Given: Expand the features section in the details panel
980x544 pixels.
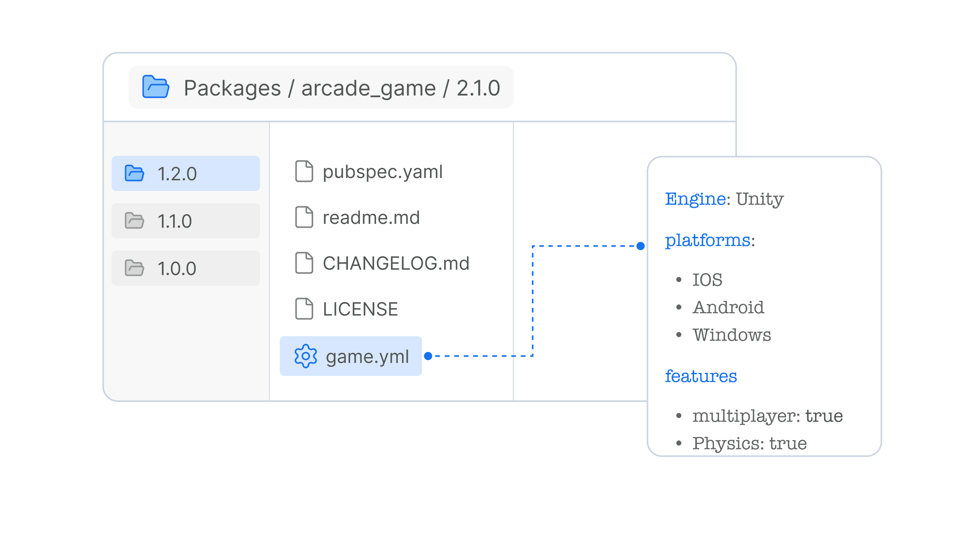Looking at the screenshot, I should (701, 376).
